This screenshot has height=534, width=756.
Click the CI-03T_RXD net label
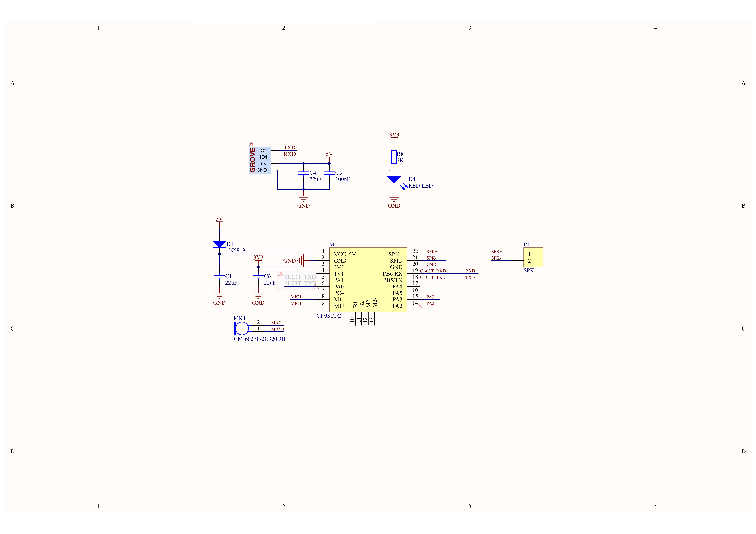(433, 271)
